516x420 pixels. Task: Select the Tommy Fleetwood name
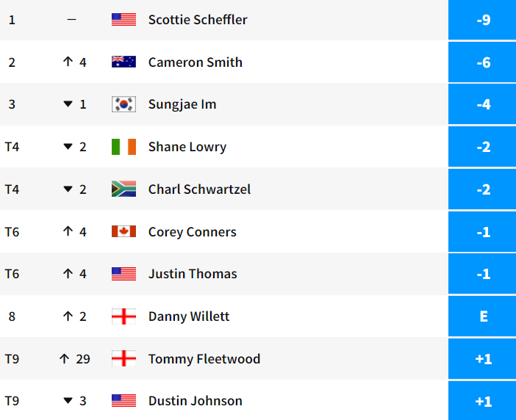click(204, 359)
